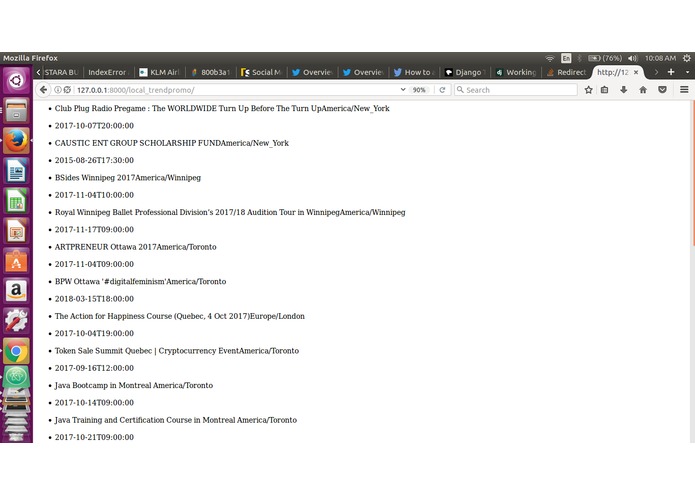Click the date 2015-08-26T17:30:00
Viewport: 695px width, 494px height.
(94, 160)
